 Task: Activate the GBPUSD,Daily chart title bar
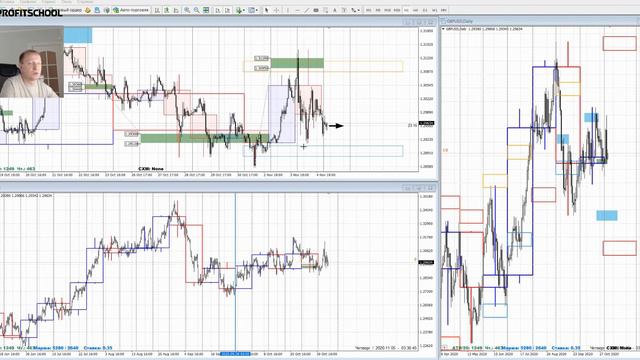(540, 21)
